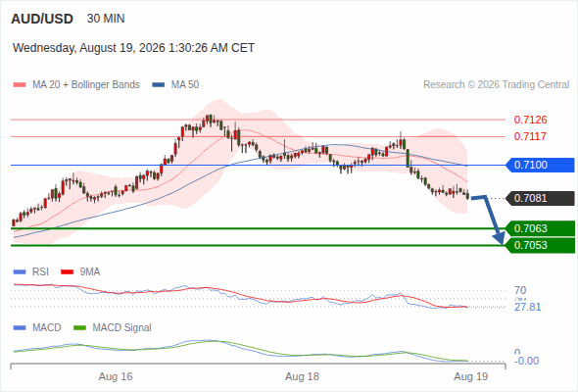Image resolution: width=578 pixels, height=392 pixels.
Task: Click the MACD Signal green legend marker
Action: click(80, 328)
